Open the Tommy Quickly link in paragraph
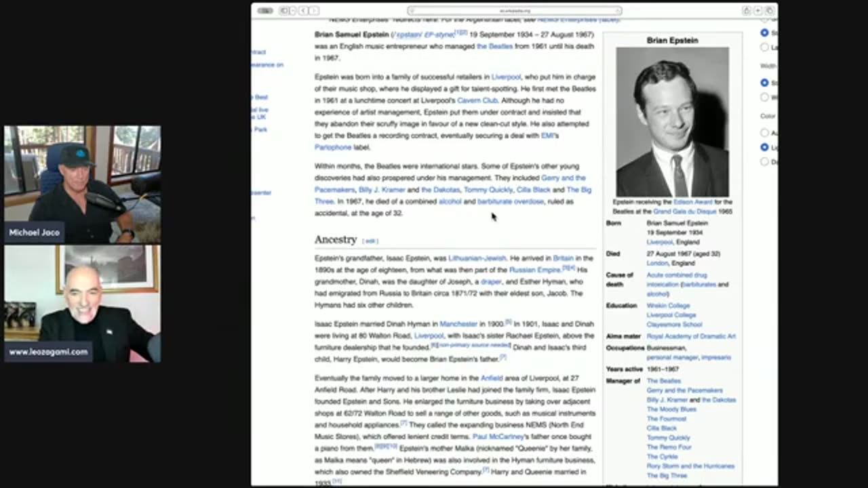 [x=488, y=190]
